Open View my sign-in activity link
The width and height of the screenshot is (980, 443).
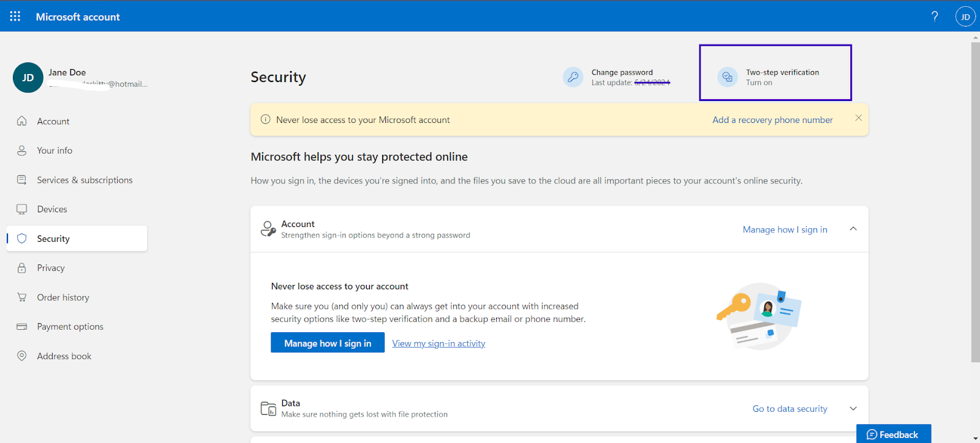point(439,343)
